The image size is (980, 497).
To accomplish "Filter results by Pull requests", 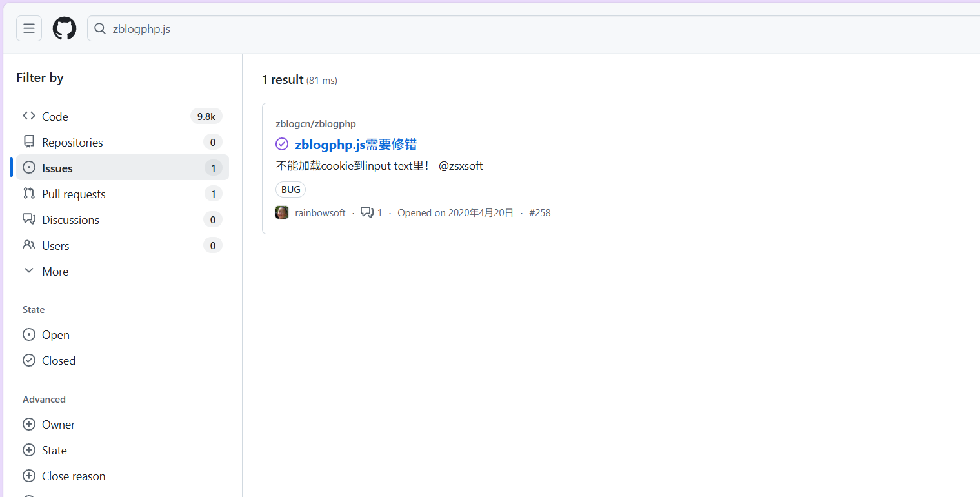I will point(123,194).
